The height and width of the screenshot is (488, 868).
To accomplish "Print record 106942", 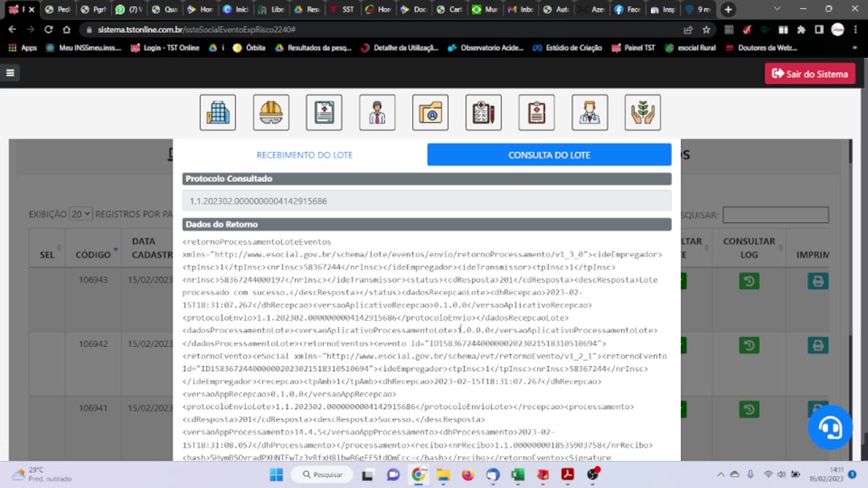I will [x=818, y=345].
